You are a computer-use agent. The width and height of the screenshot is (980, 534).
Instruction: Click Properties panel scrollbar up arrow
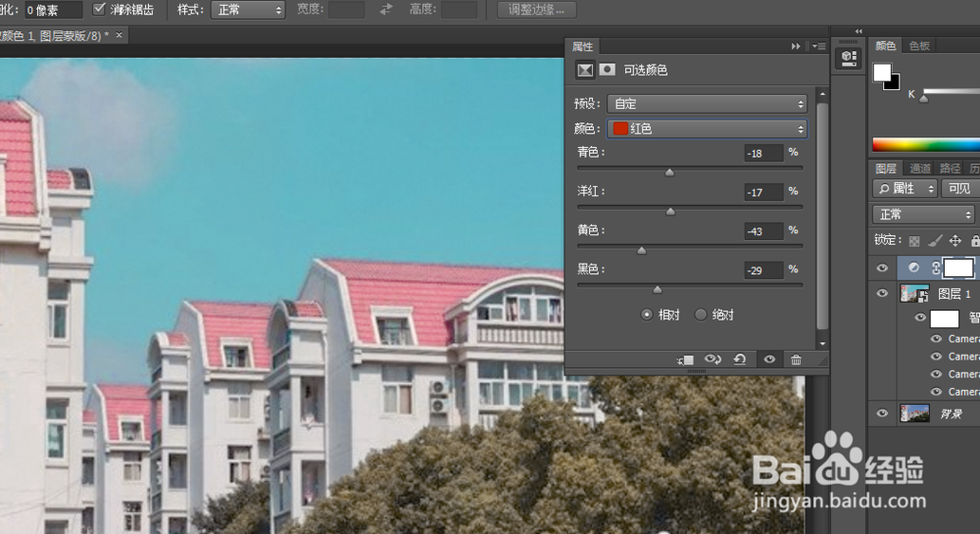point(822,94)
